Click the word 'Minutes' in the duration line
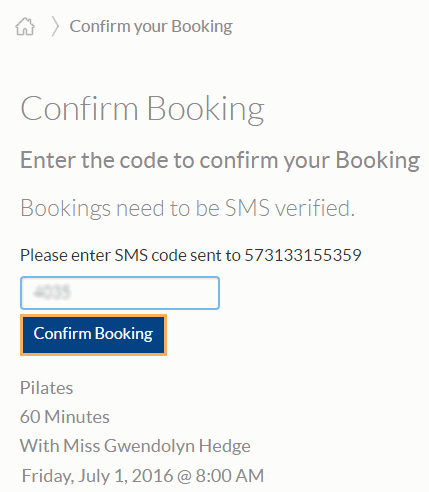Screen dimensions: 429x492 [x=77, y=417]
